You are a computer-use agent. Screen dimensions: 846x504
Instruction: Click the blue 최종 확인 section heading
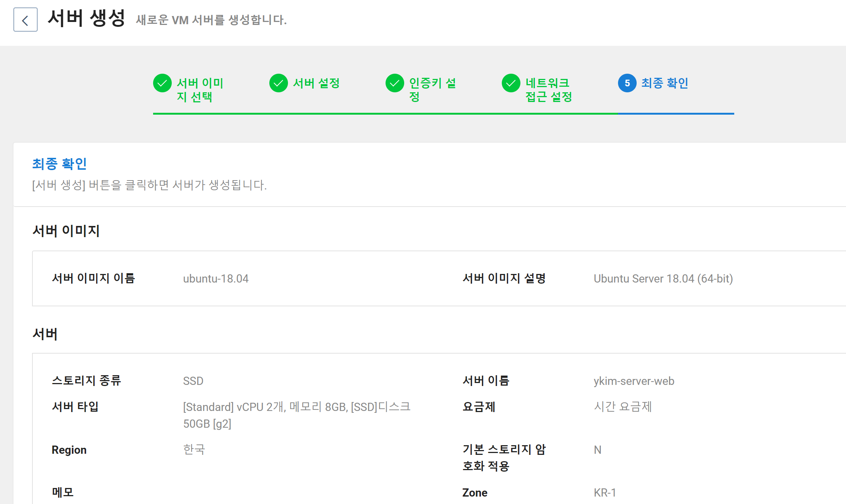tap(60, 164)
